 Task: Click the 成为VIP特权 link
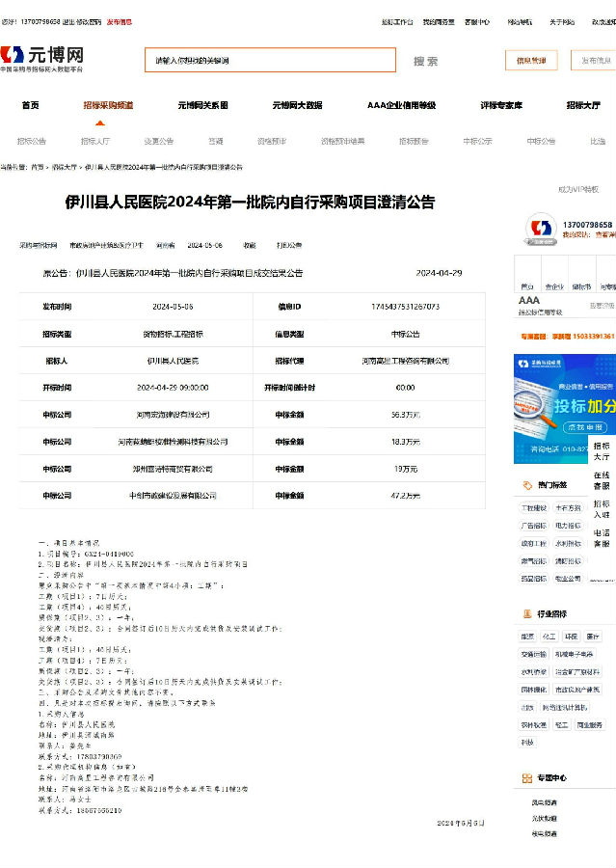pos(578,189)
